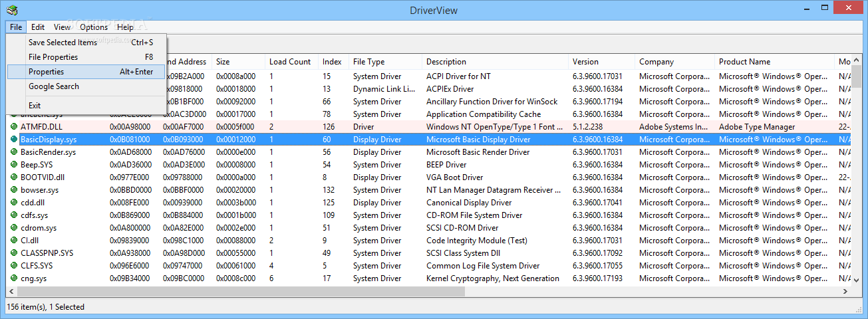Click the green icon beside CLFS.SYS
868x319 pixels.
pyautogui.click(x=14, y=266)
